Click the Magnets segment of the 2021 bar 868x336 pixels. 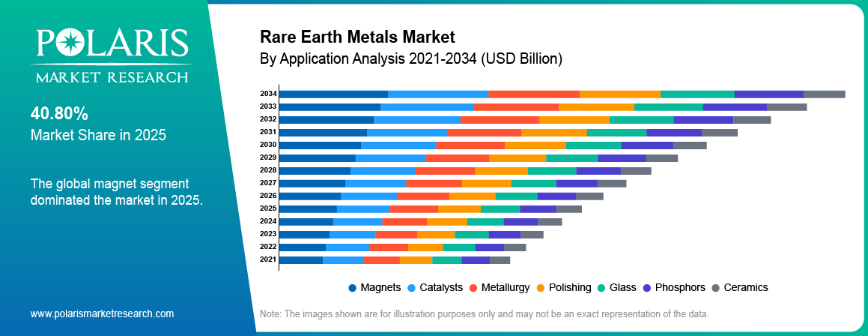pos(301,260)
